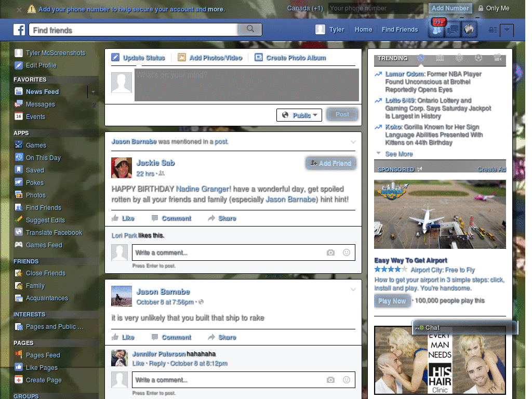Dismiss the phone number banner

click(x=19, y=9)
